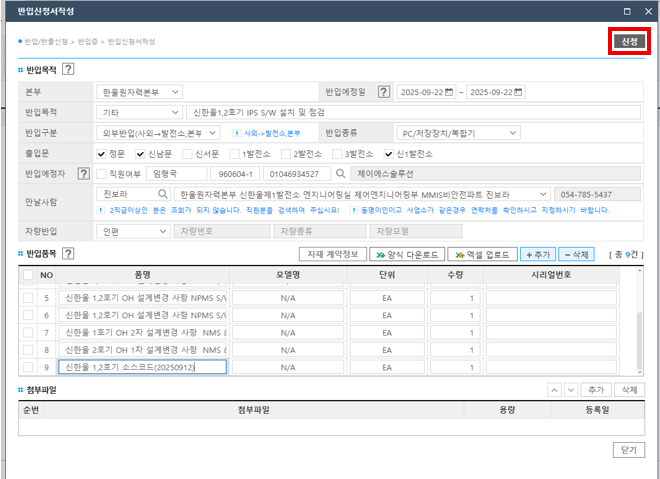Image resolution: width=660 pixels, height=479 pixels.
Task: Click the search icon in 만날사람 name field
Action: [161, 193]
